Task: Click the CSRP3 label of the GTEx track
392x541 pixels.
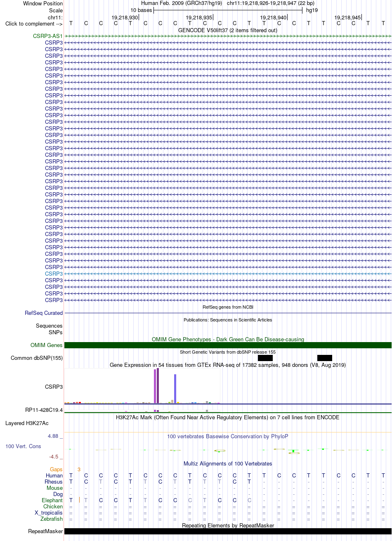Action: point(54,387)
